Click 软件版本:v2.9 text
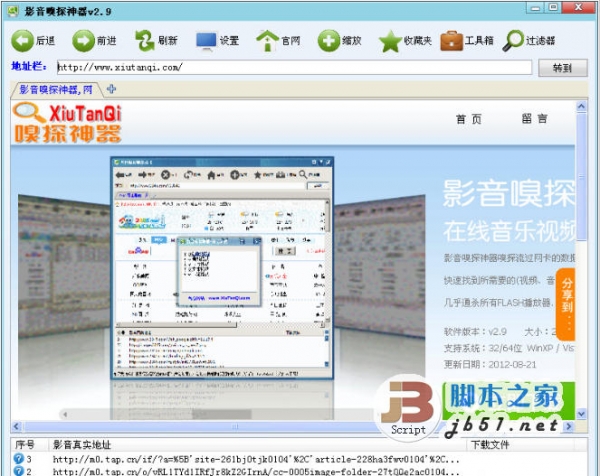The height and width of the screenshot is (476, 600). click(475, 331)
